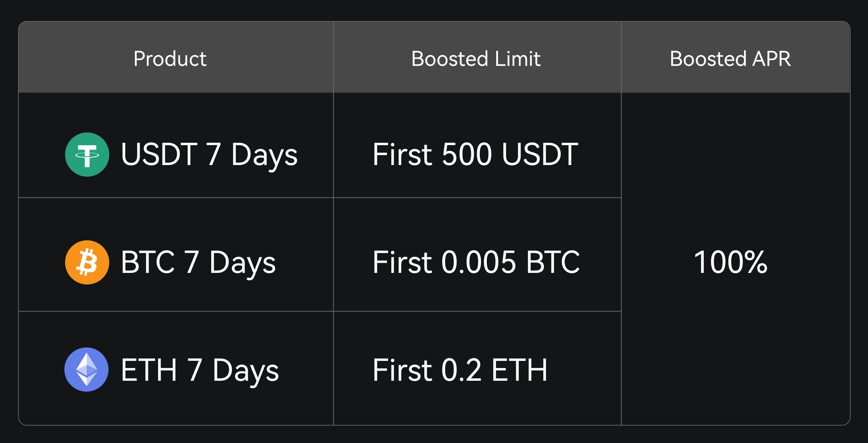Click row divider line between USDT and BTC products
Screen dimensions: 868x443
click(176, 198)
